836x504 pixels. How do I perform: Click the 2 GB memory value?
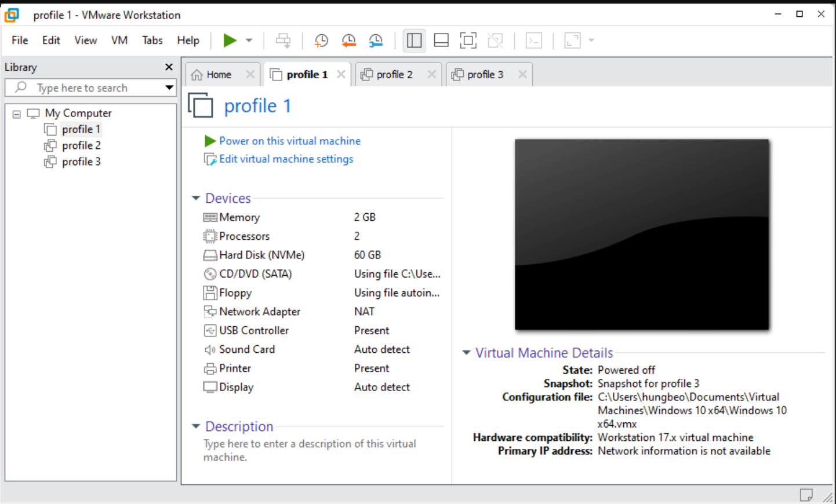(365, 217)
